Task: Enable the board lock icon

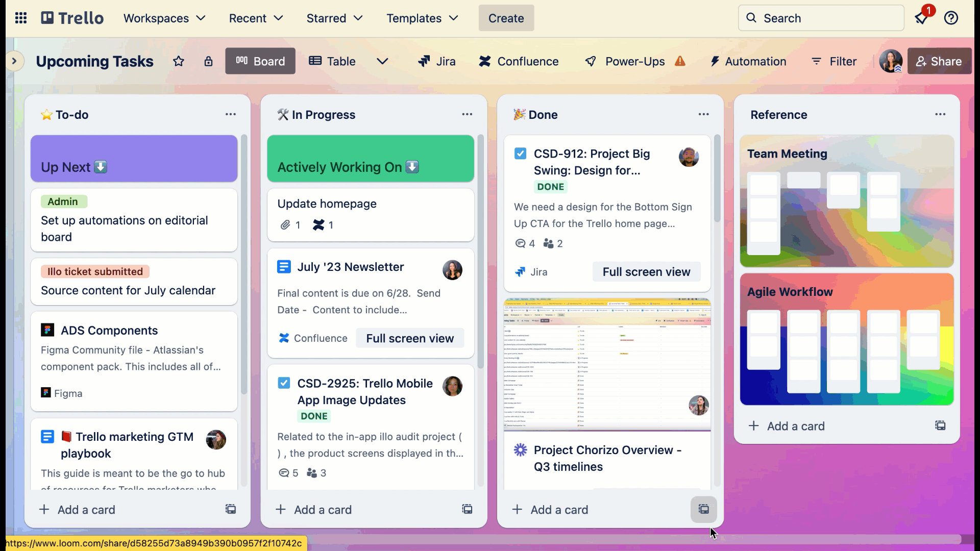Action: tap(208, 61)
